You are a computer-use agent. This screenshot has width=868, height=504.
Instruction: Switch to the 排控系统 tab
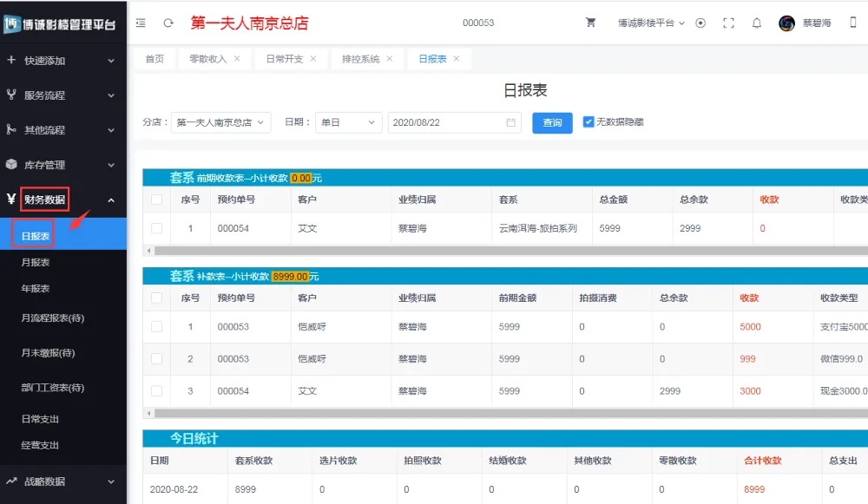[360, 59]
